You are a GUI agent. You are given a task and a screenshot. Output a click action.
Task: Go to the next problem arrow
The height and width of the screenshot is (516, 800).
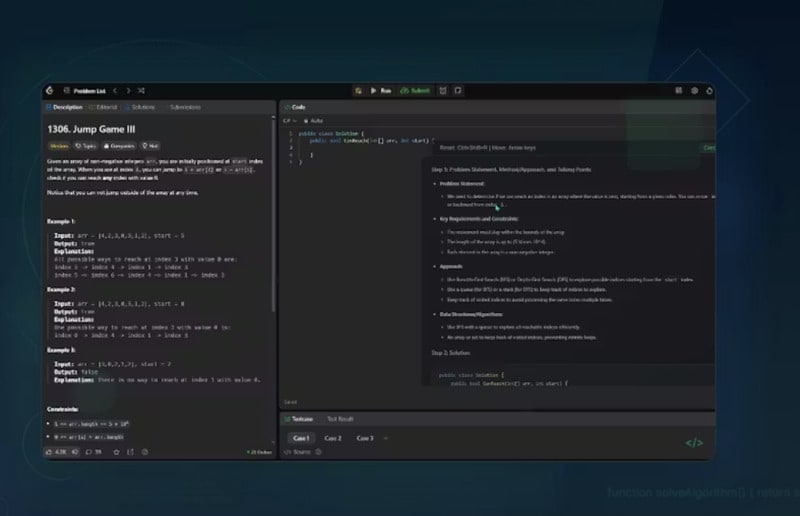click(x=127, y=90)
